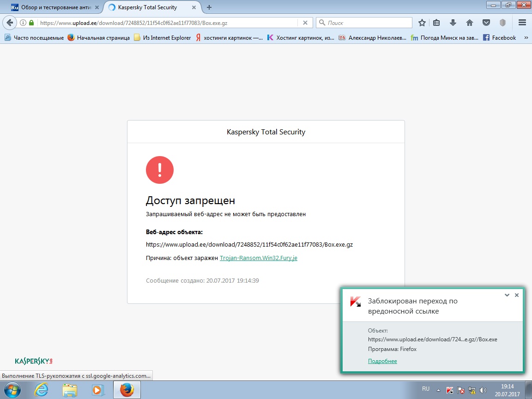
Task: Close the Kaspersky Total Security tab
Action: 194,7
